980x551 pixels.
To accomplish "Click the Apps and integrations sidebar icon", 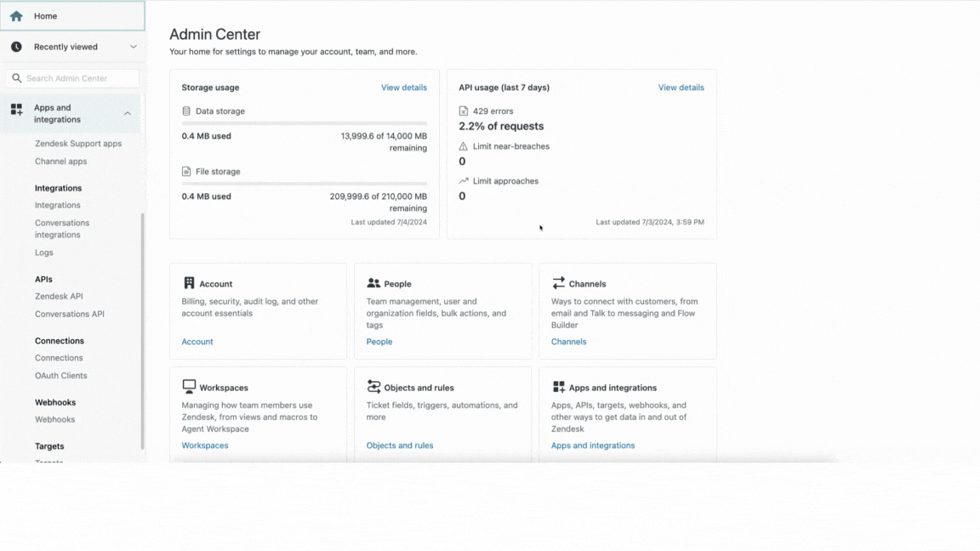I will point(16,110).
